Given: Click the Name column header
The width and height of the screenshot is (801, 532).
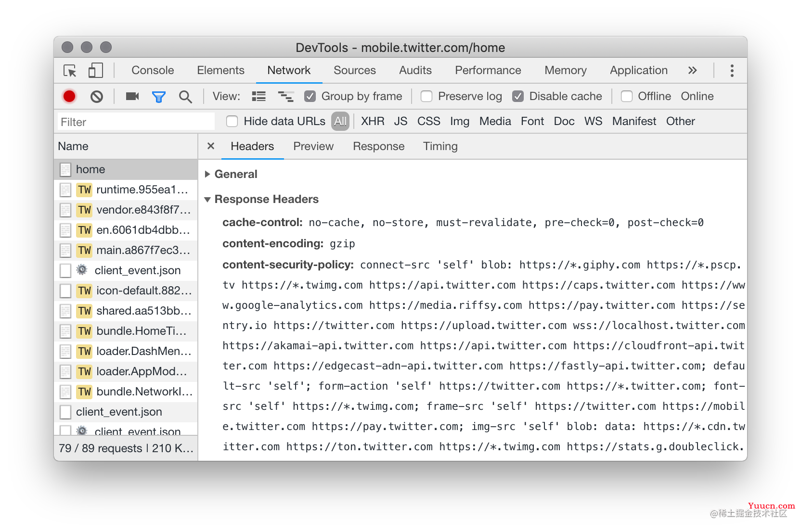Looking at the screenshot, I should point(126,146).
